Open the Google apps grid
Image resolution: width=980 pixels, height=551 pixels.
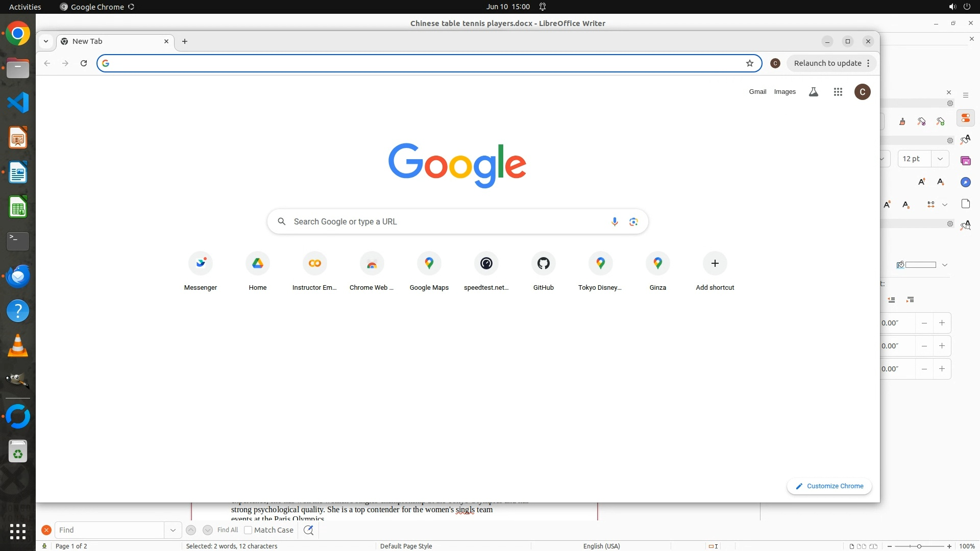pyautogui.click(x=838, y=92)
